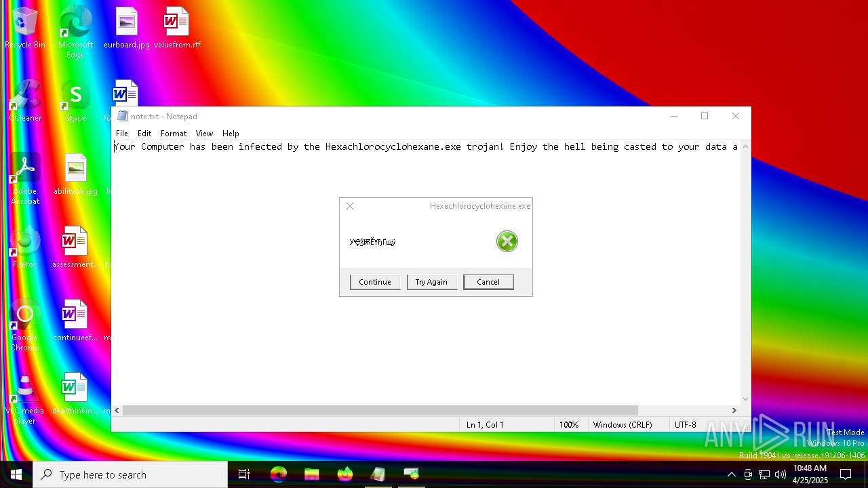The width and height of the screenshot is (868, 488).
Task: Minimize the Notepad window
Action: click(x=674, y=116)
